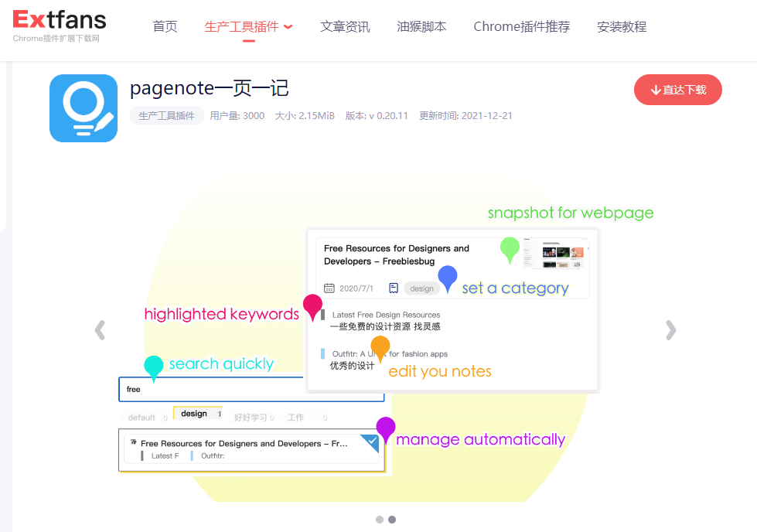Viewport: 757px width, 532px height.
Task: Select the first carousel dot
Action: point(380,520)
